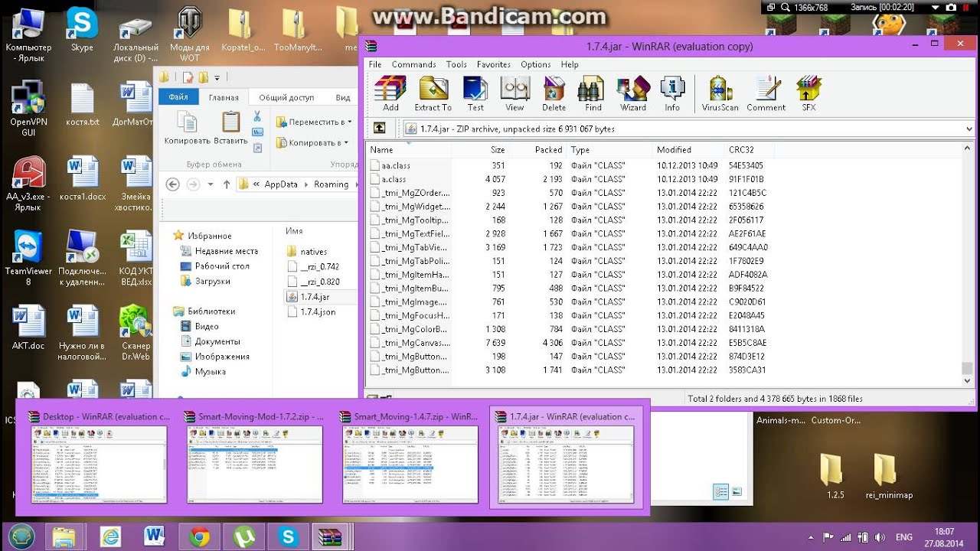980x551 pixels.
Task: Select Smart-Moving-Mod-1.7.2.zip window thumbnail
Action: point(255,457)
